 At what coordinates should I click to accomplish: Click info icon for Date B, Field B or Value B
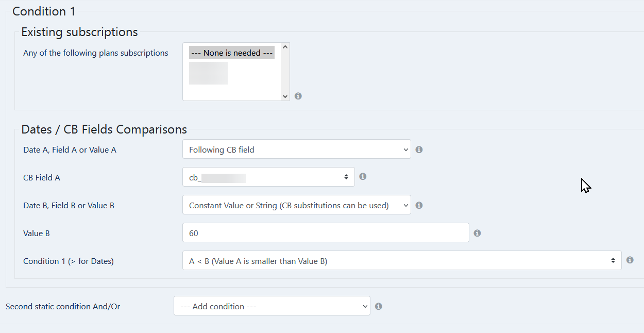(419, 205)
